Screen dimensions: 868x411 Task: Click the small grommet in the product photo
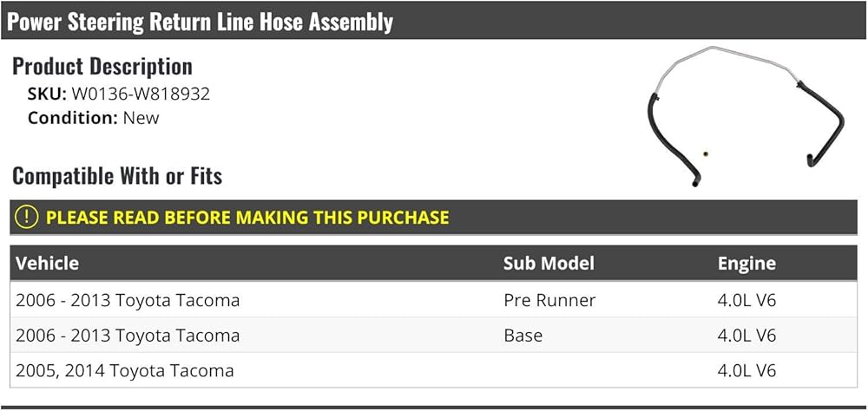point(707,155)
